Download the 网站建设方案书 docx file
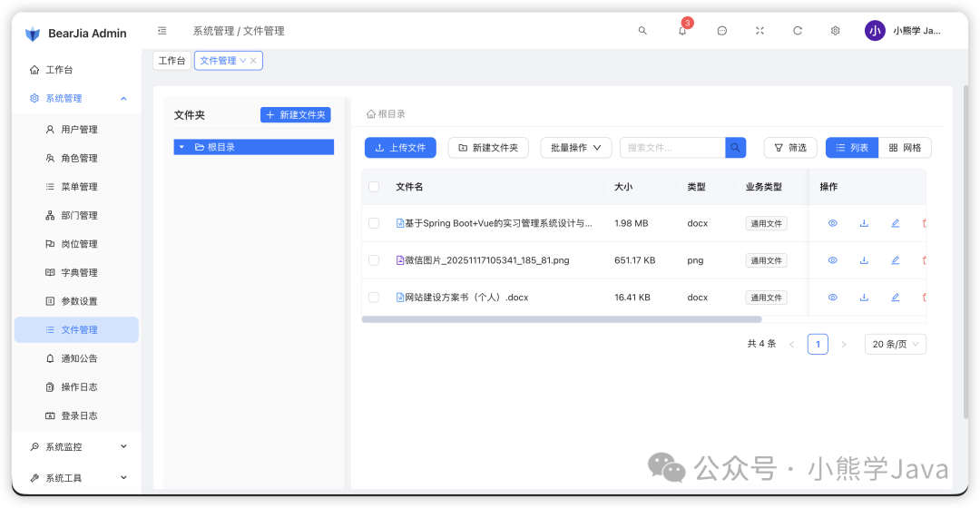Viewport: 980px width, 508px height. 864,297
